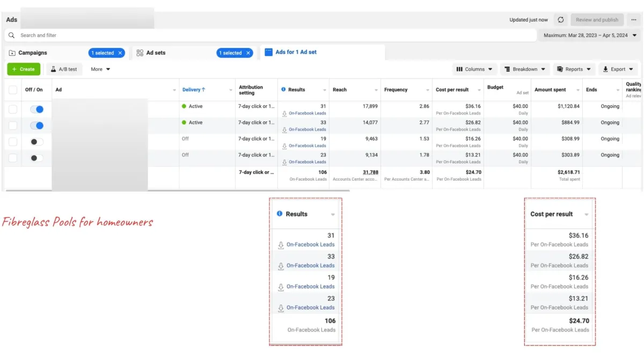The height and width of the screenshot is (353, 644).
Task: Open the On-Facebook Leads link under 23
Action: tap(307, 162)
